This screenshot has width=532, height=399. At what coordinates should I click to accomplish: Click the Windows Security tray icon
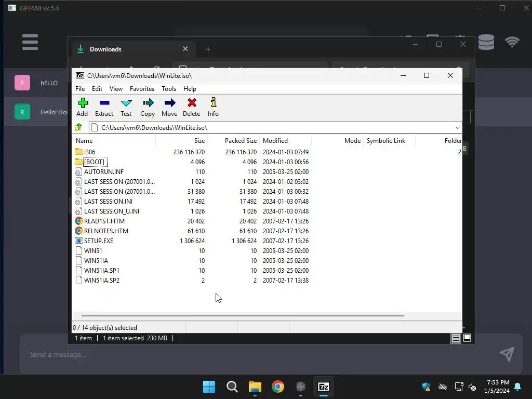(426, 387)
